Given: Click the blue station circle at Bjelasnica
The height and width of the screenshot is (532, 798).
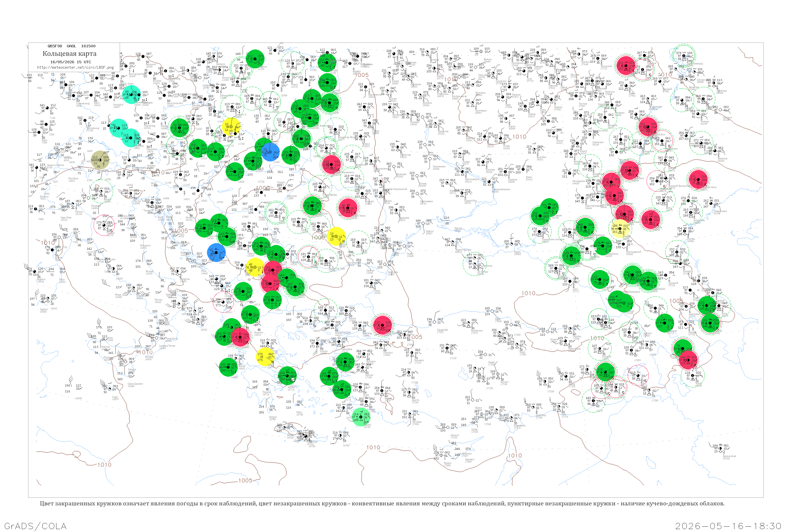Looking at the screenshot, I should (x=217, y=252).
